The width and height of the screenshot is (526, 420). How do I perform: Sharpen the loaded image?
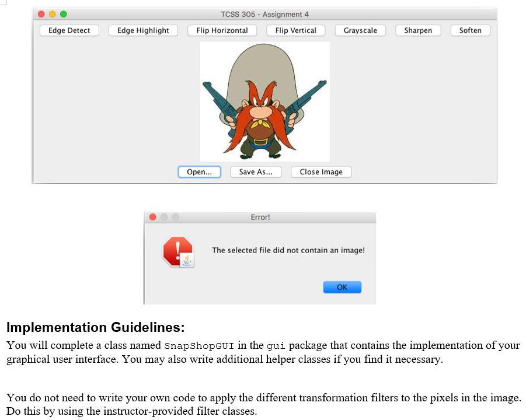coord(418,30)
